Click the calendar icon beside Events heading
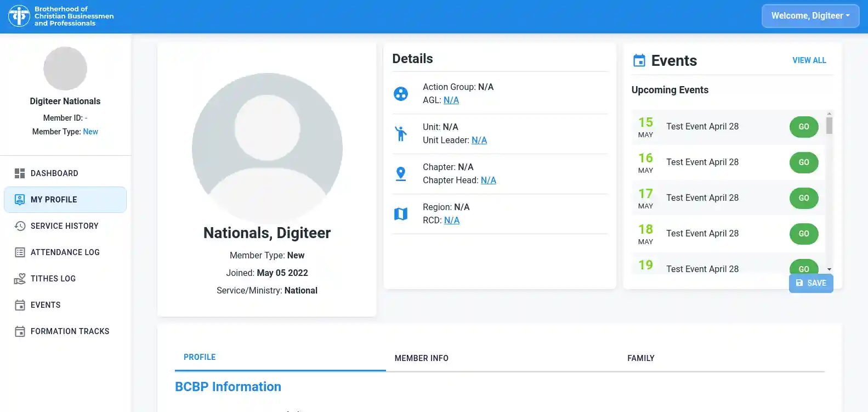868x412 pixels. click(639, 60)
